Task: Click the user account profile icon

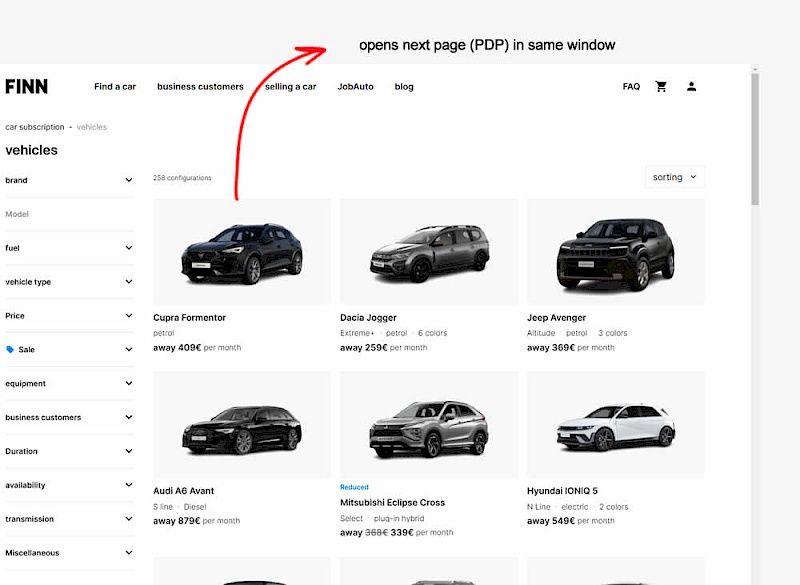Action: 691,87
